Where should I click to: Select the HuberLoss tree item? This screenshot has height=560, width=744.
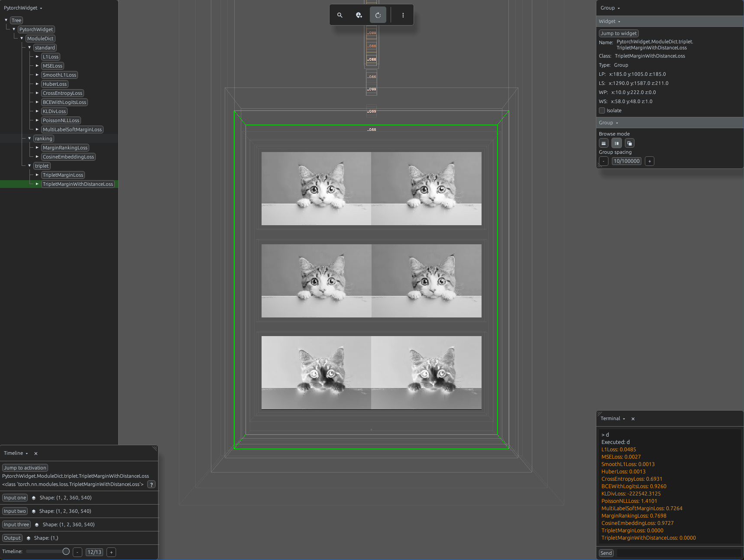pos(55,84)
